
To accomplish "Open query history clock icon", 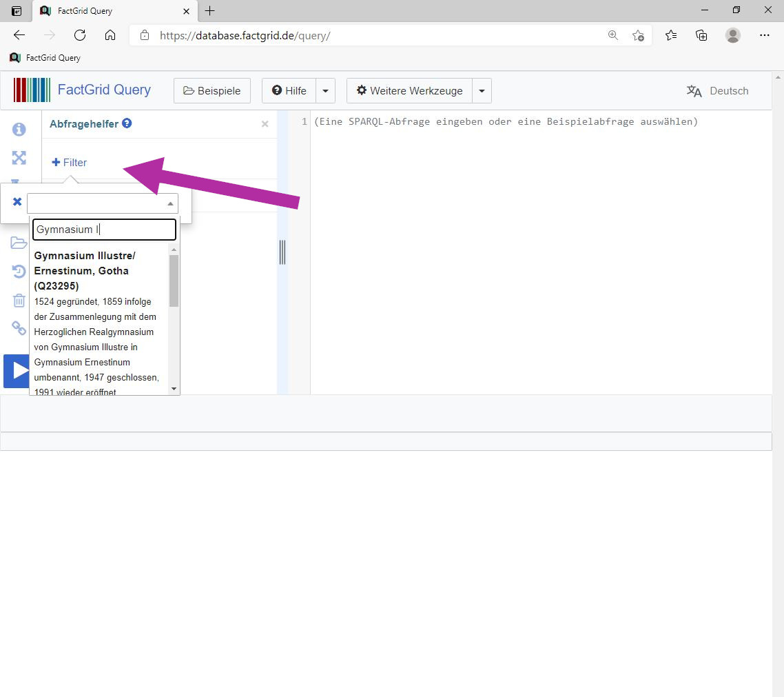I will click(19, 271).
